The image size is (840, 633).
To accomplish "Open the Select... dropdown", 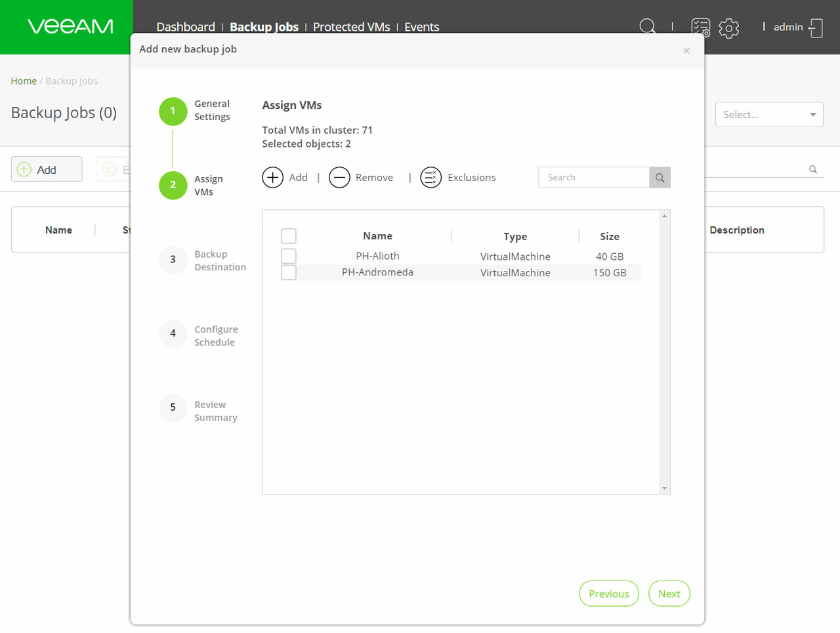I will [x=769, y=114].
